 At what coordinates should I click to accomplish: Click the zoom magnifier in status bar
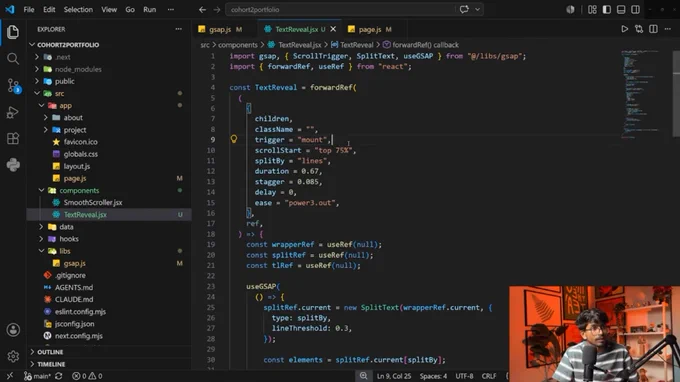coord(363,376)
